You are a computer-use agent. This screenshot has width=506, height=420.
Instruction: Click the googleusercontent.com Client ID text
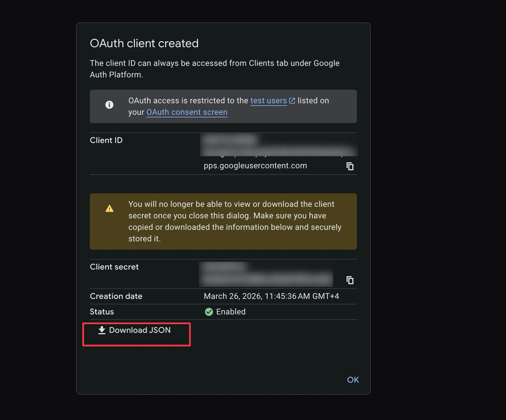point(255,166)
